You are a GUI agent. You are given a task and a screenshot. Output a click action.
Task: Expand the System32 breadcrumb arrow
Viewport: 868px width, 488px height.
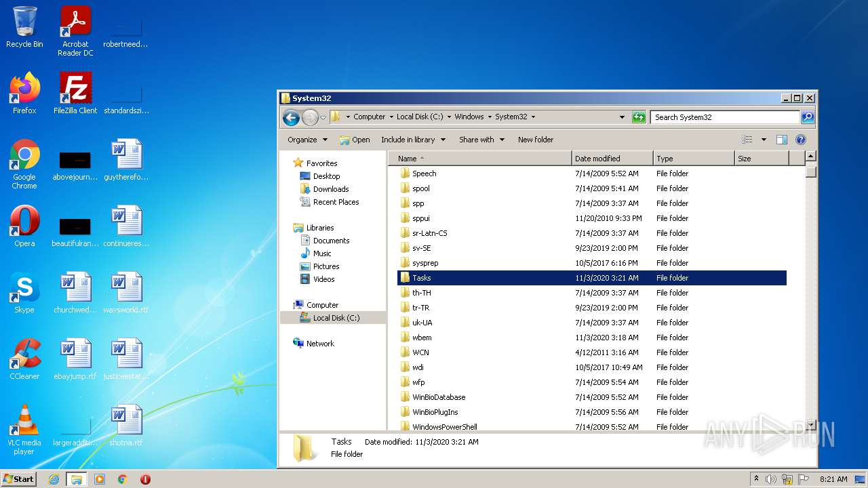tap(533, 117)
